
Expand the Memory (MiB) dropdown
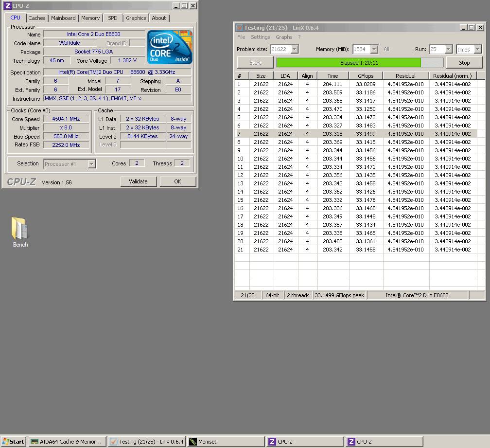coord(374,49)
